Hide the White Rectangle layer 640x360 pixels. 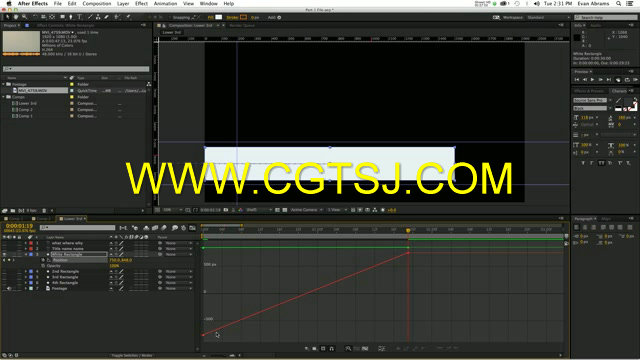[x=4, y=254]
